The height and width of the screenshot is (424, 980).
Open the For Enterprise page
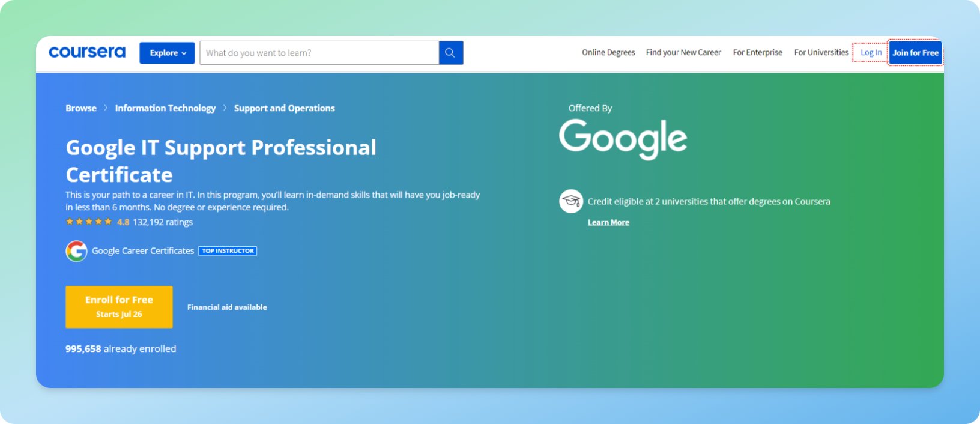pos(758,53)
